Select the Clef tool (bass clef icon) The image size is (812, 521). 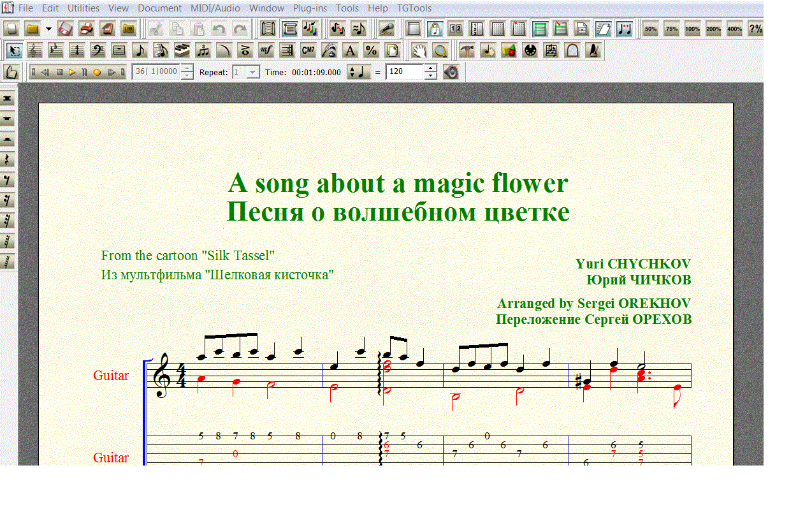[98, 50]
